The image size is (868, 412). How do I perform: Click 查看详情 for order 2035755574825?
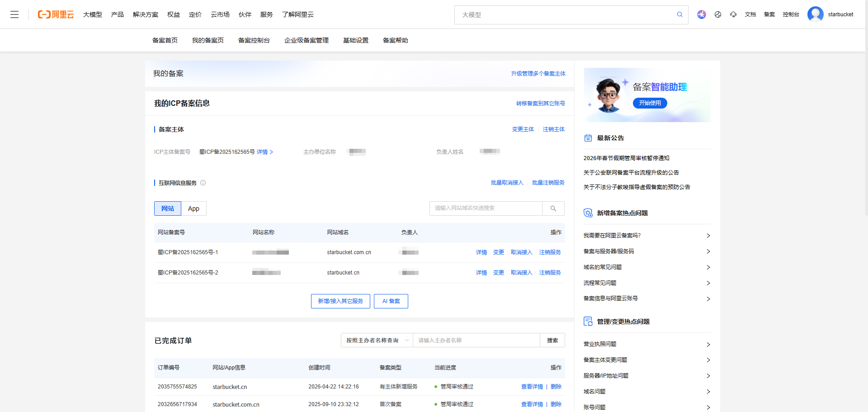(532, 387)
